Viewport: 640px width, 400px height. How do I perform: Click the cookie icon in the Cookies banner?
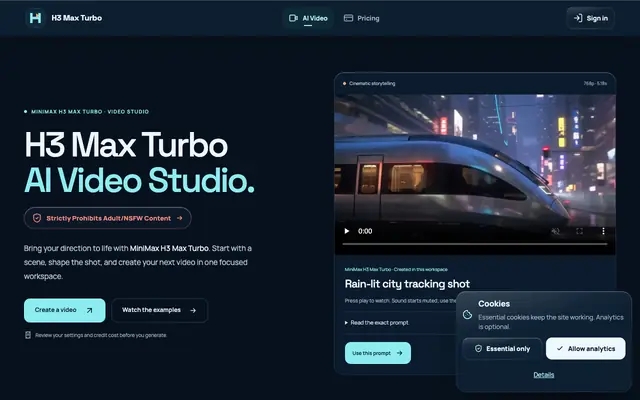pyautogui.click(x=467, y=315)
